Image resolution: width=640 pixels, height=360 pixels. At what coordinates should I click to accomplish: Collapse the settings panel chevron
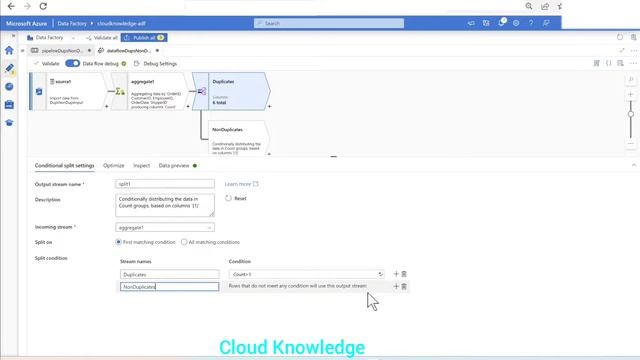pos(633,165)
